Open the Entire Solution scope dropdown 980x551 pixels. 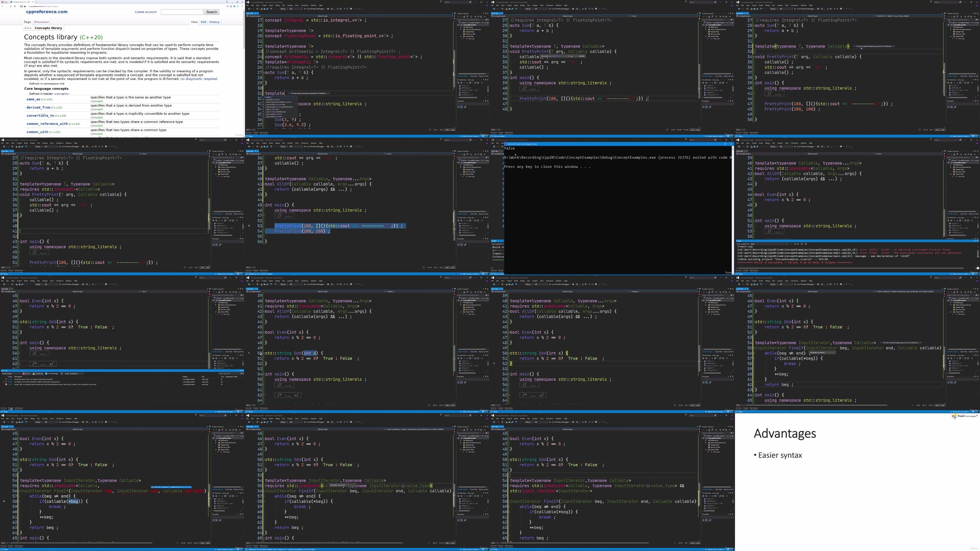11,374
